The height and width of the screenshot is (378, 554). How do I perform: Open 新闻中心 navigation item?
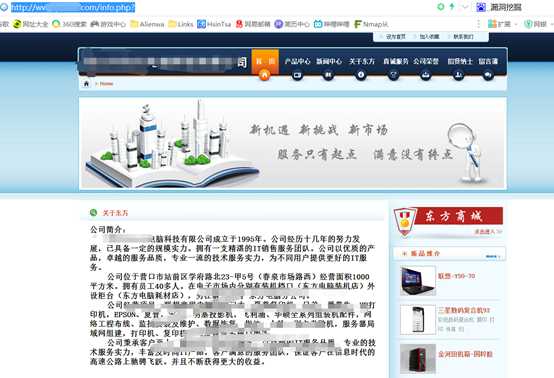click(x=329, y=61)
